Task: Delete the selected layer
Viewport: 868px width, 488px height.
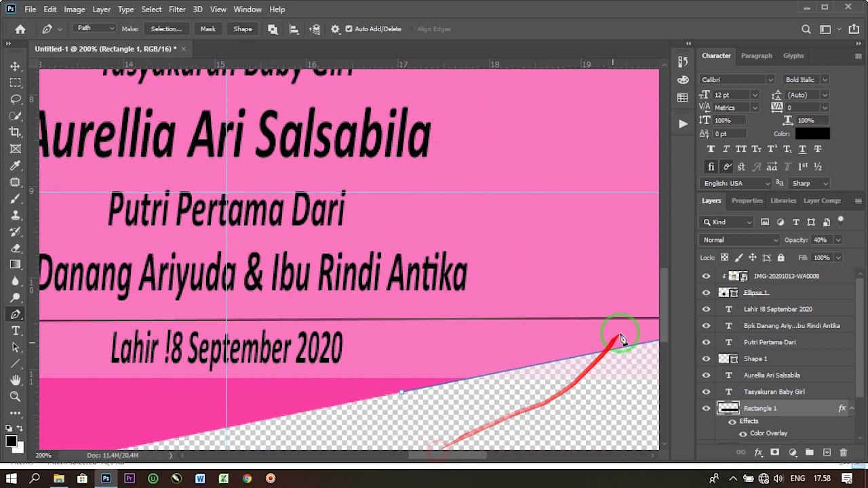Action: [x=844, y=452]
